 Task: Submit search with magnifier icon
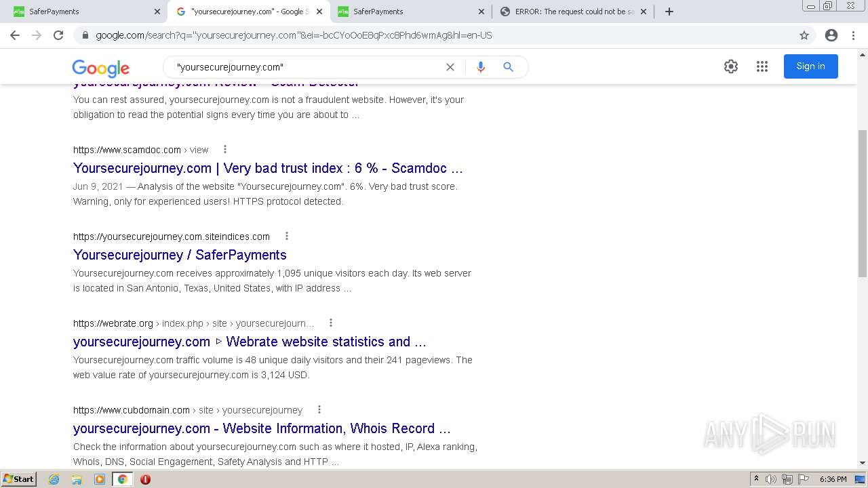tap(508, 67)
